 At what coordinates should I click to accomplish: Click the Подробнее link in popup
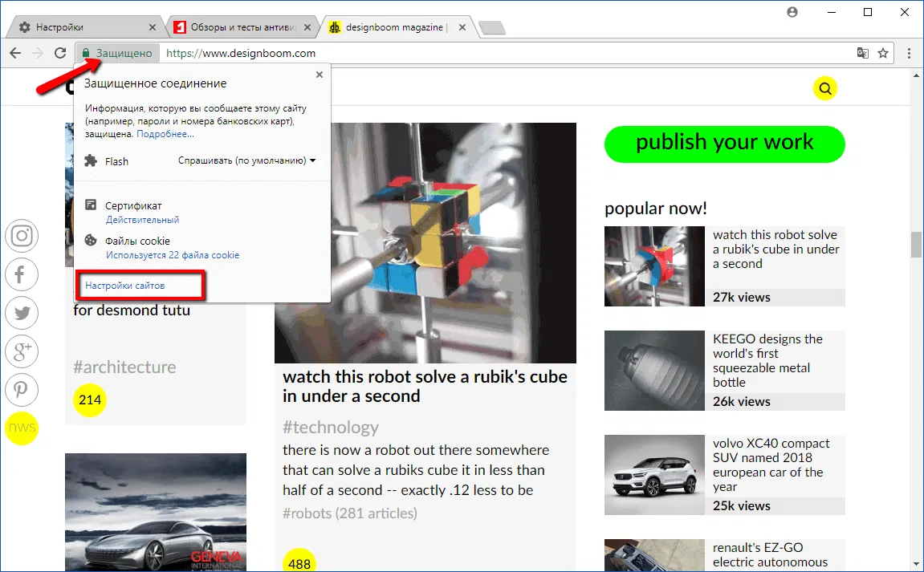click(x=165, y=134)
